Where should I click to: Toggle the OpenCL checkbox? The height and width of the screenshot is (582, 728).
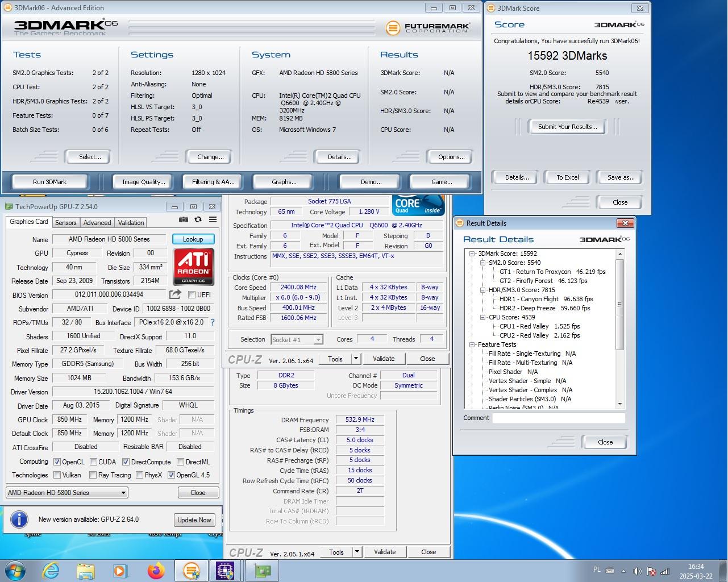click(57, 462)
